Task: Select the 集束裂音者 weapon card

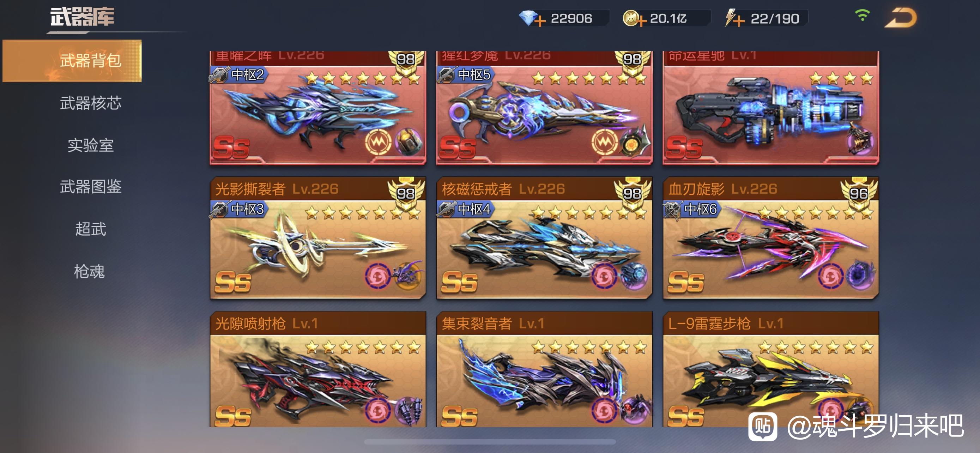Action: click(x=544, y=369)
